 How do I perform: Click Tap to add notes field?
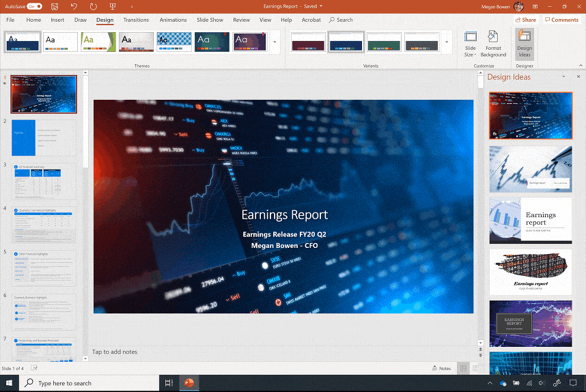click(115, 352)
